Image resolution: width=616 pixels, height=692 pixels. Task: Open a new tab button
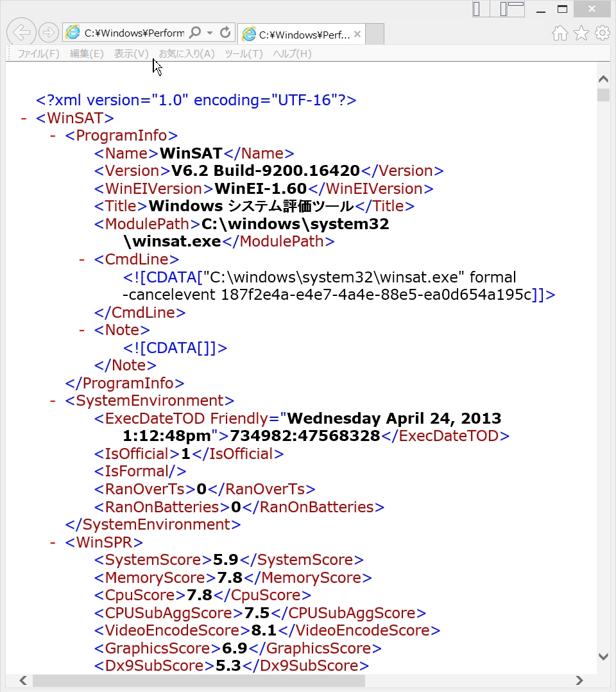(375, 35)
